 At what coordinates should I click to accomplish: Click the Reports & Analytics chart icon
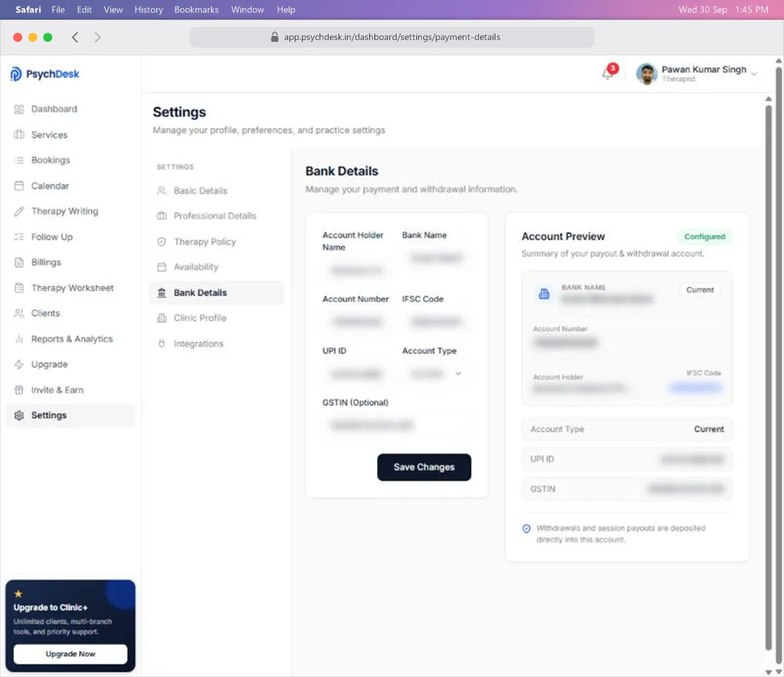(19, 338)
